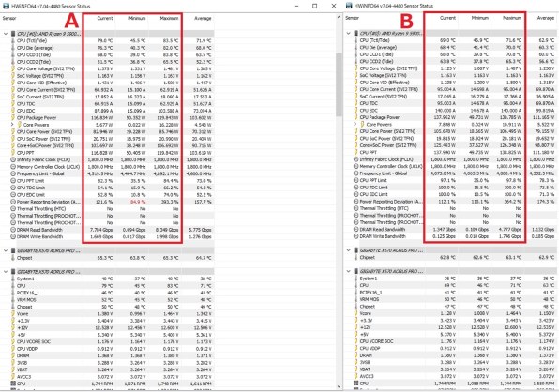Screen dimensions: 559x392
Task: Click left window scrollbar down arrow
Action: pyautogui.click(x=339, y=386)
